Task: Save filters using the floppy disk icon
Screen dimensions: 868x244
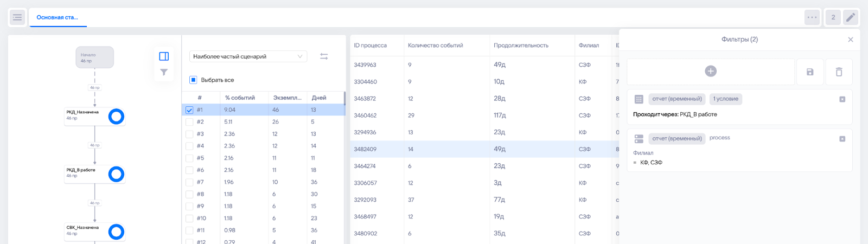Action: click(810, 72)
